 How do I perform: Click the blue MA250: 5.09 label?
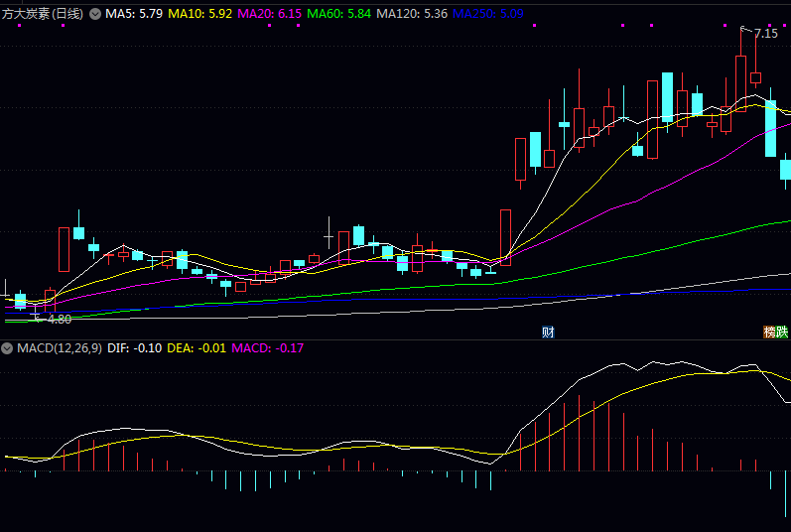[488, 14]
